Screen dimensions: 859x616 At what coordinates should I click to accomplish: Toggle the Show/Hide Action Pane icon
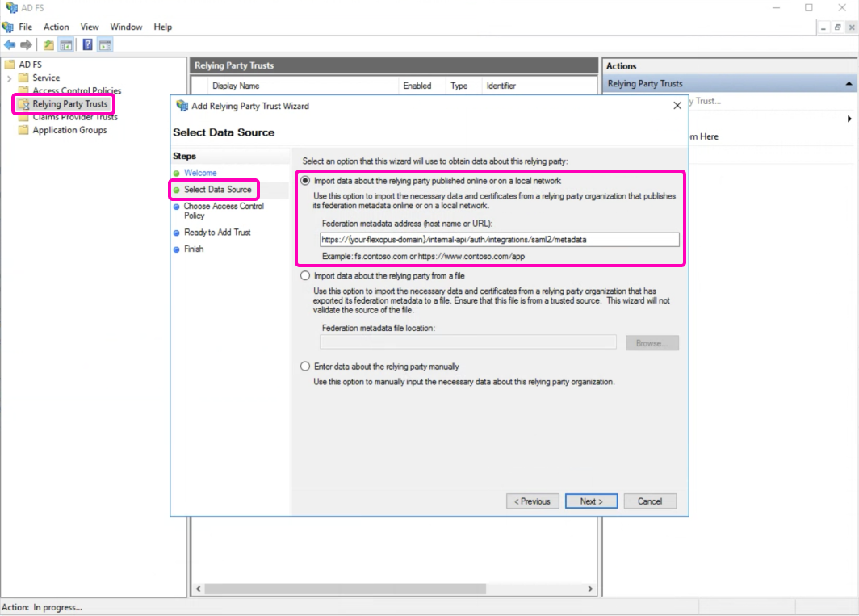click(105, 45)
